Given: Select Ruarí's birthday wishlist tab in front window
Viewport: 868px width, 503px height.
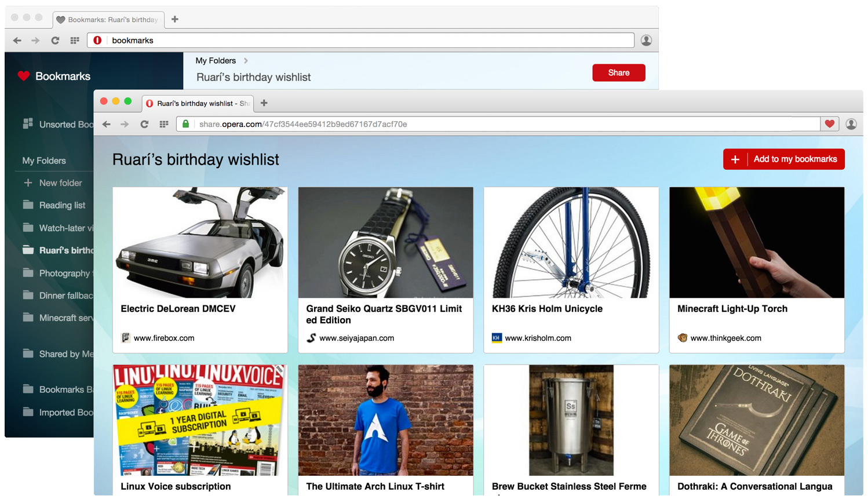Looking at the screenshot, I should [197, 103].
